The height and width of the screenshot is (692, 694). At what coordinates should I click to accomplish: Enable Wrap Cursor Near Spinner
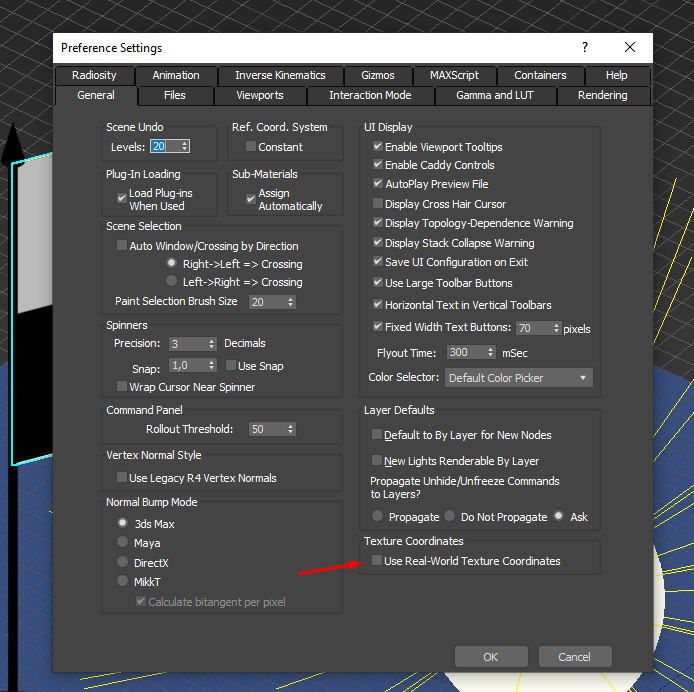122,386
